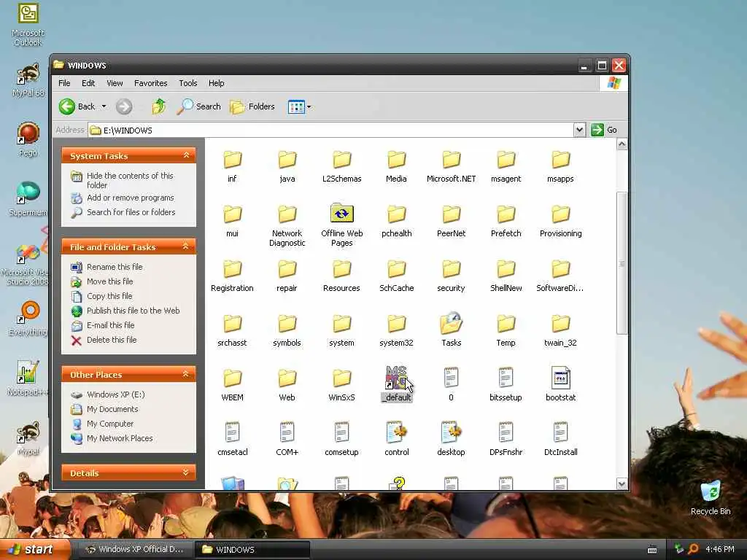747x560 pixels.
Task: Expand the Details panel
Action: click(x=186, y=472)
